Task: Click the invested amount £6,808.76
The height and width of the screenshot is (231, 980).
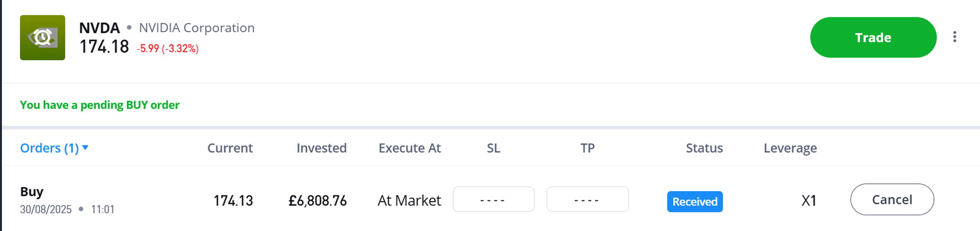Action: click(x=317, y=201)
